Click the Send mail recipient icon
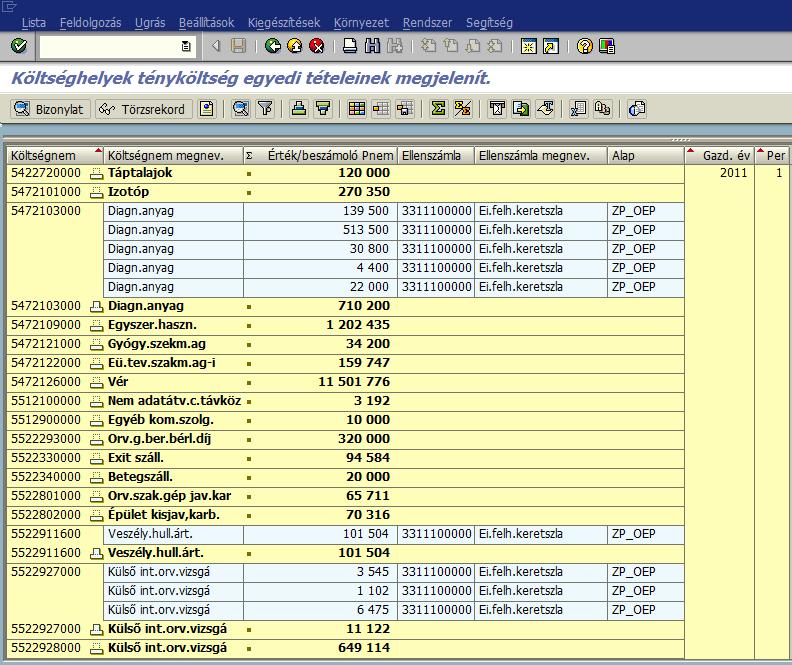This screenshot has height=665, width=792. [x=545, y=109]
